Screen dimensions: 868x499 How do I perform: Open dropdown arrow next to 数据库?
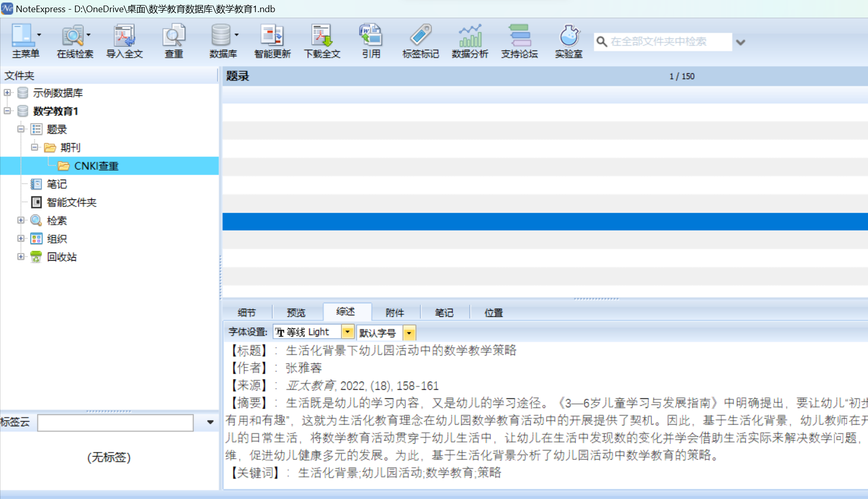coord(236,35)
